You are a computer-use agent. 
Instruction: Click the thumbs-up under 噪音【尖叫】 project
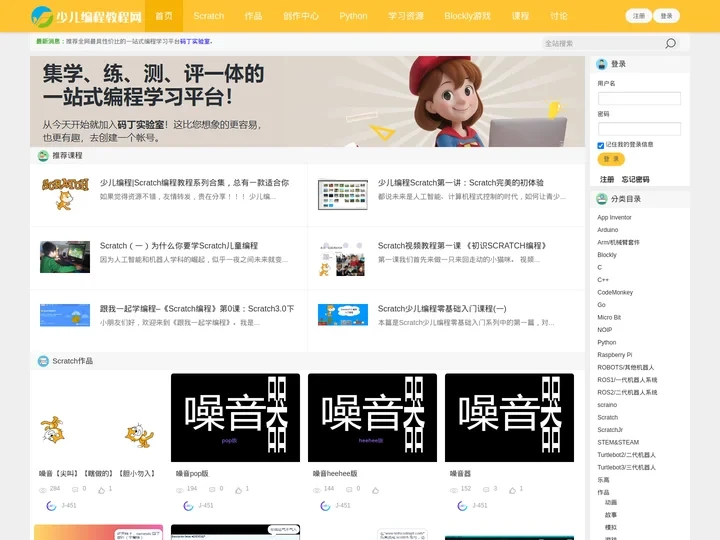(101, 490)
